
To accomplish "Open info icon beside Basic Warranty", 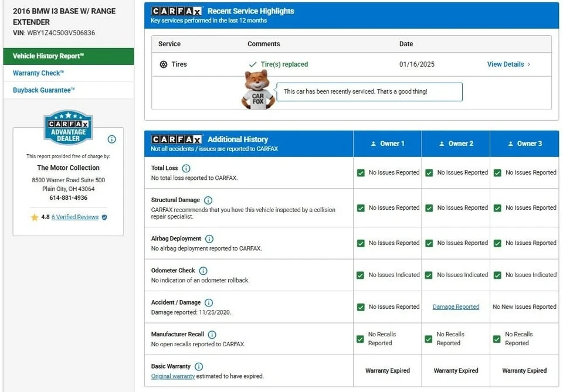I will click(x=199, y=367).
